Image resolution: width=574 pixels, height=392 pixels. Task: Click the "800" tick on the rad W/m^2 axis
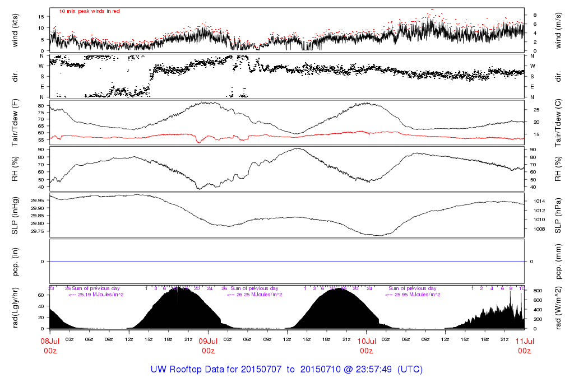tap(538, 291)
